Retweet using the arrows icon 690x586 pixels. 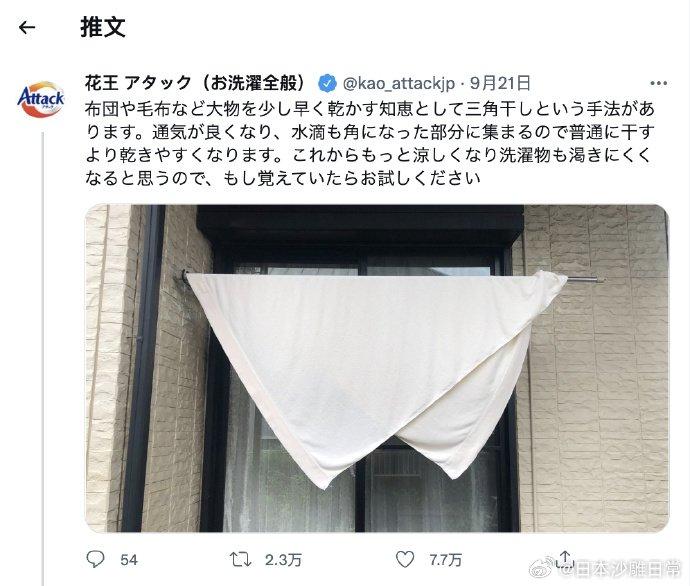pyautogui.click(x=241, y=560)
